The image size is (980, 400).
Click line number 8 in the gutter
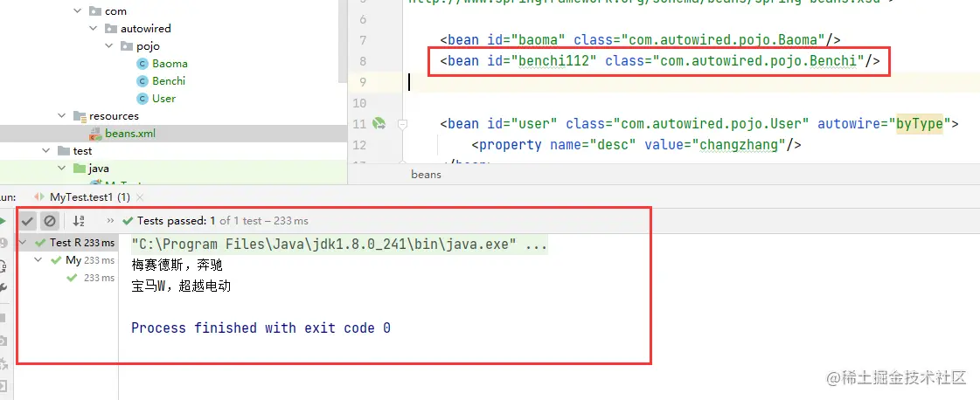[x=363, y=61]
